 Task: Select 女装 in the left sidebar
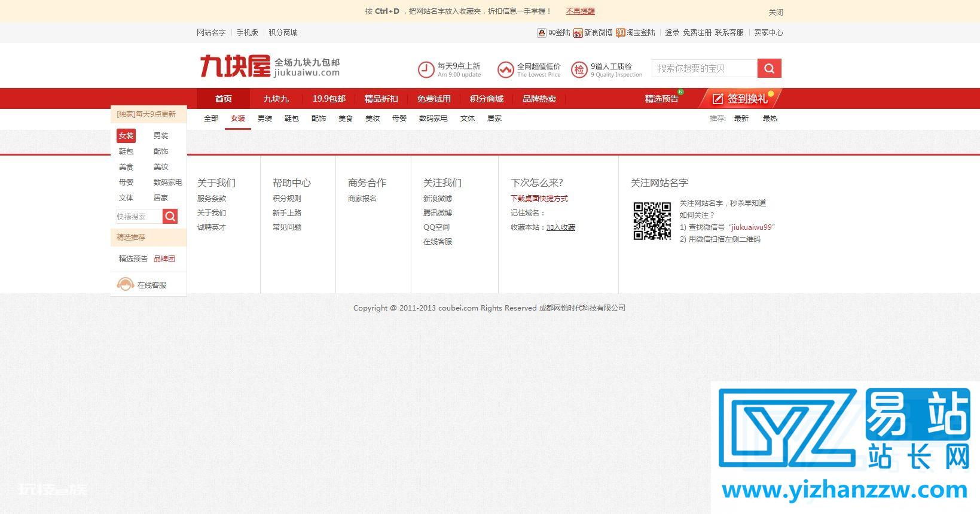(126, 136)
